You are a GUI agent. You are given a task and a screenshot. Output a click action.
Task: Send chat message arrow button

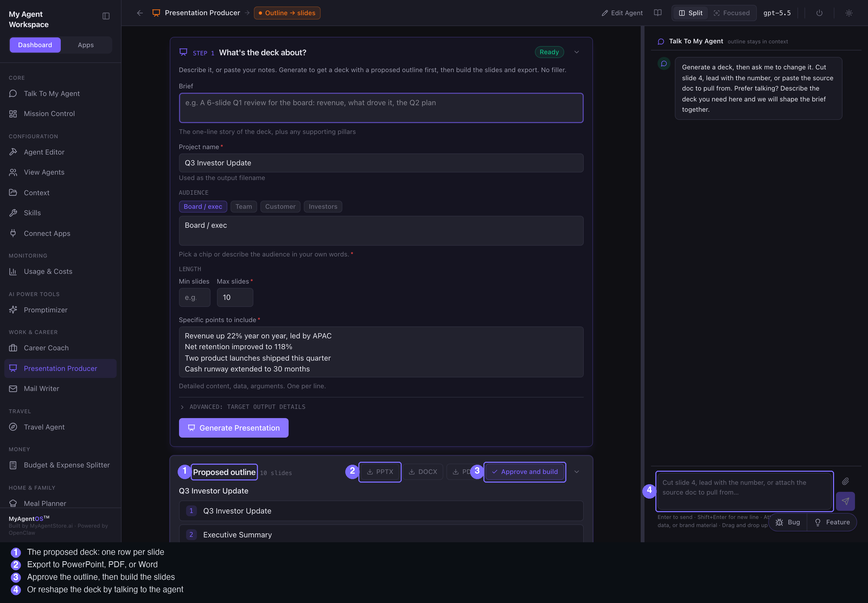(x=845, y=501)
